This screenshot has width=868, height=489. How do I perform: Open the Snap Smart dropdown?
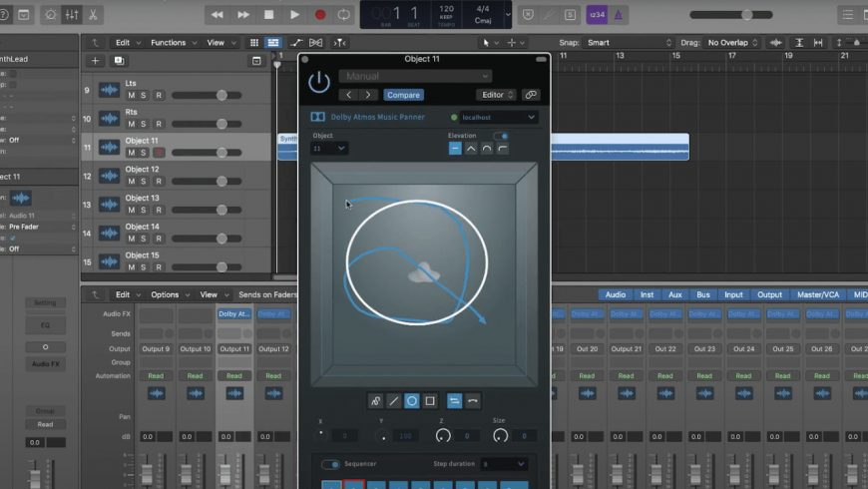[x=630, y=43]
